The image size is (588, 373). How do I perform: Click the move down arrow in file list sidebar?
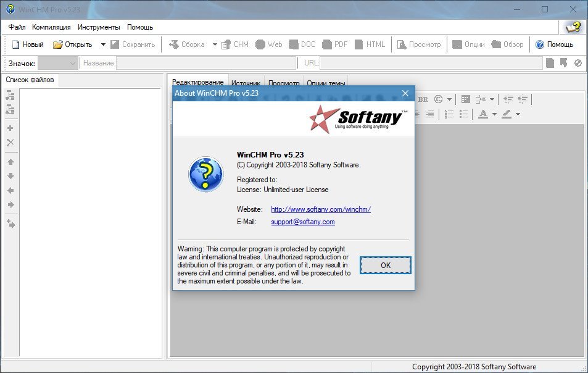pos(10,176)
